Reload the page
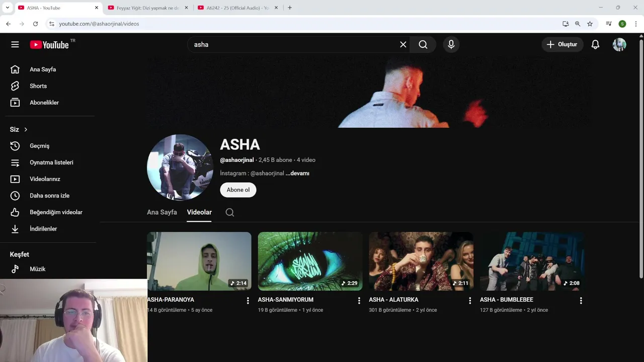Image resolution: width=644 pixels, height=362 pixels. click(35, 24)
